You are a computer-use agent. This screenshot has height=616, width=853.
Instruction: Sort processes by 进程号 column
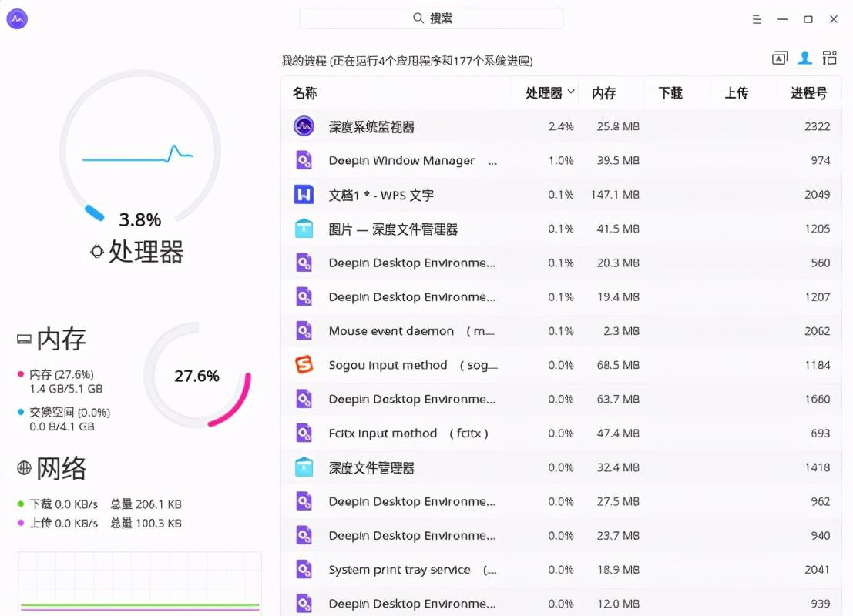[x=809, y=93]
